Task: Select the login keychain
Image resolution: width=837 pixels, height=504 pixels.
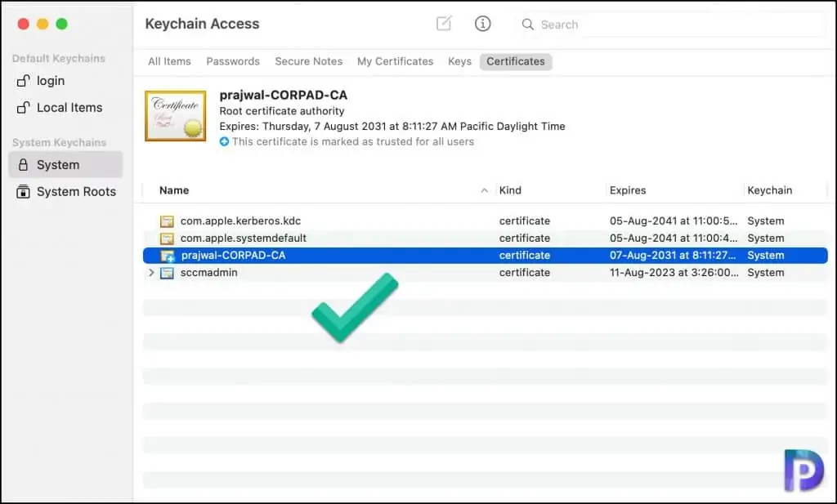Action: (65, 81)
